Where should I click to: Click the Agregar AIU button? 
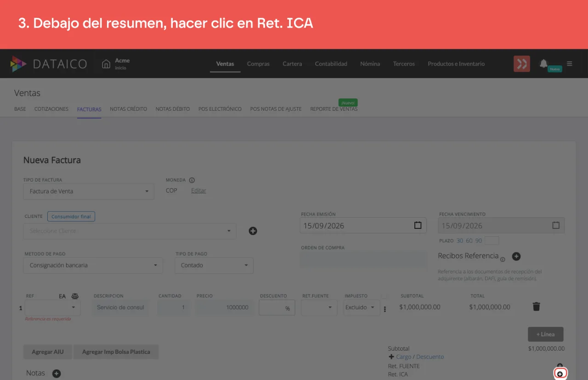click(x=48, y=352)
